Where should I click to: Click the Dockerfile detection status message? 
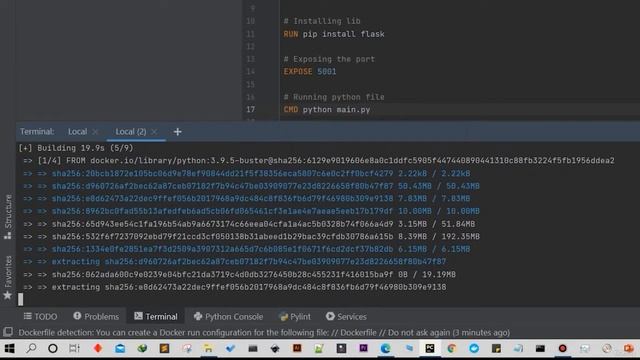coord(264,332)
